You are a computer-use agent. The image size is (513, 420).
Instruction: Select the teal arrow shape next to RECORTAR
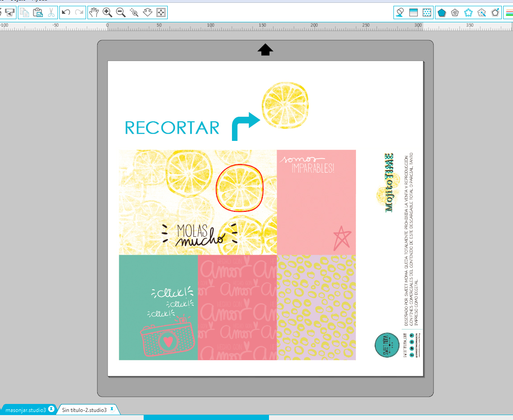point(246,127)
